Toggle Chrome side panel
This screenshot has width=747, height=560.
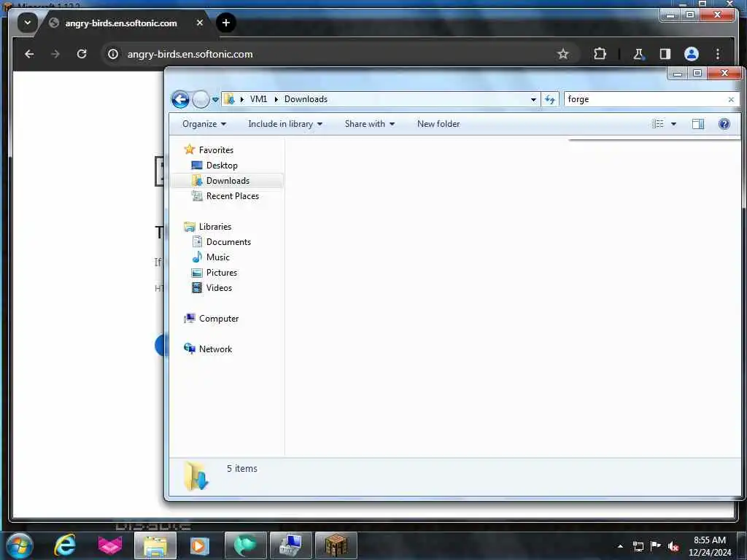[665, 54]
